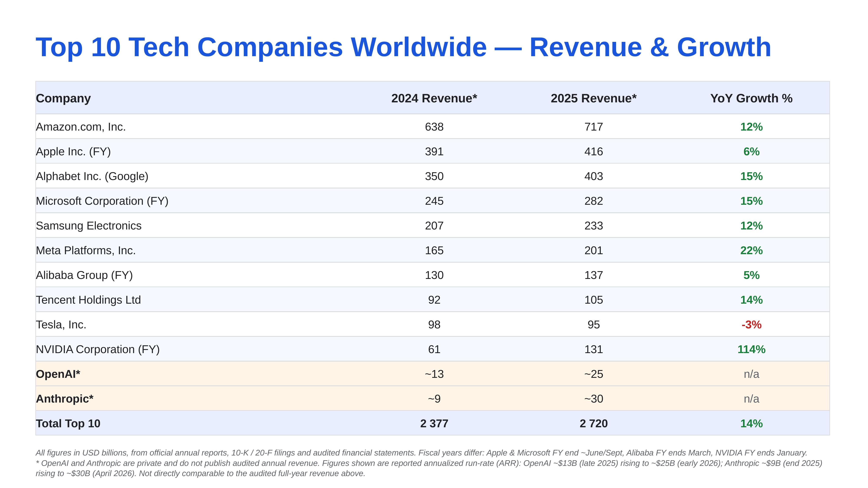
Task: Click the '2025 Revenue*' column header
Action: pos(593,98)
